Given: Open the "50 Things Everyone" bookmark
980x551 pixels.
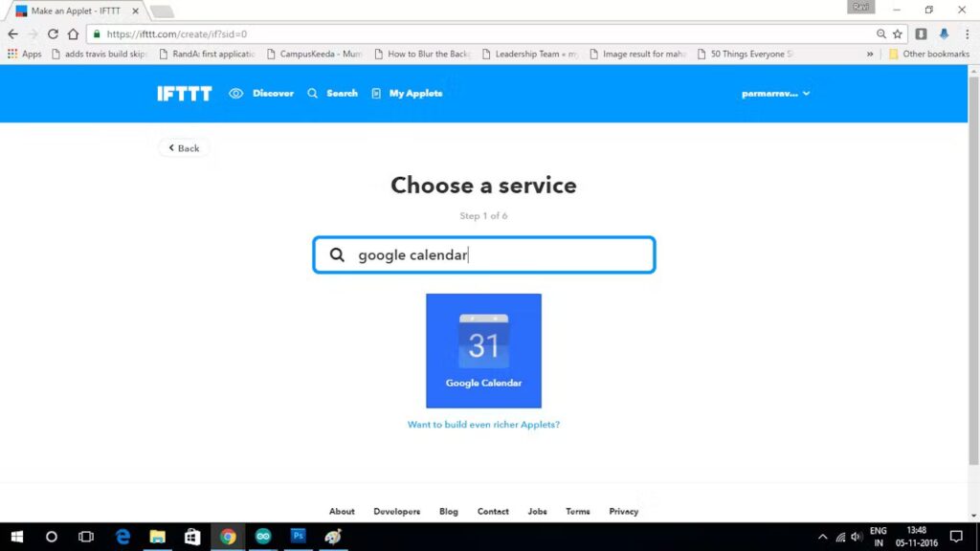Looking at the screenshot, I should click(x=746, y=54).
